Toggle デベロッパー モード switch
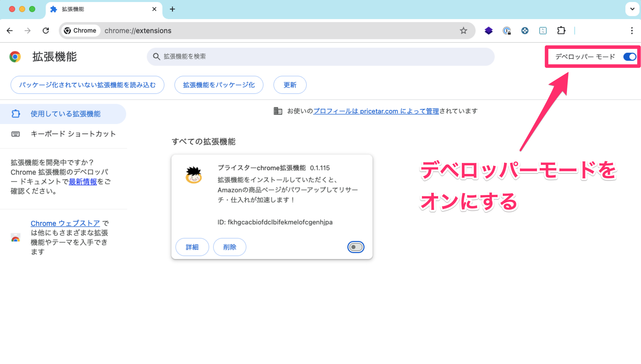 (630, 57)
